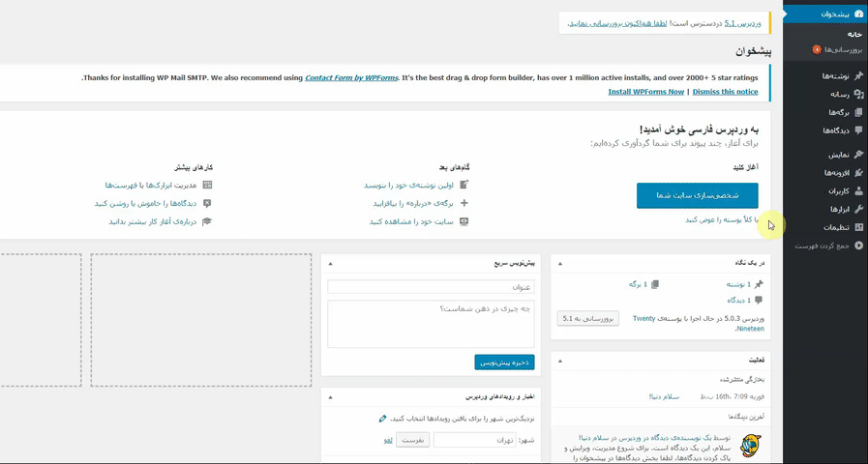Screen dimensions: 868x464
Task: Click pencil icon to edit city in news widget
Action: tap(383, 419)
